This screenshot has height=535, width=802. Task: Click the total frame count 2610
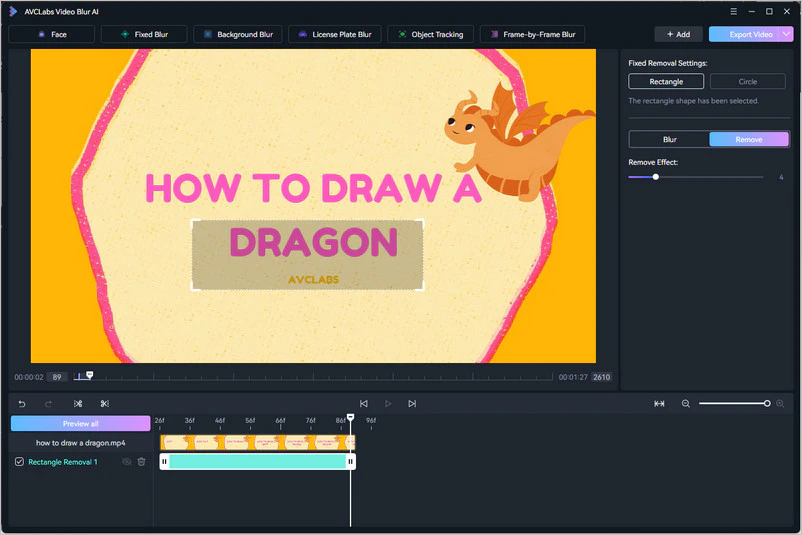click(x=602, y=377)
